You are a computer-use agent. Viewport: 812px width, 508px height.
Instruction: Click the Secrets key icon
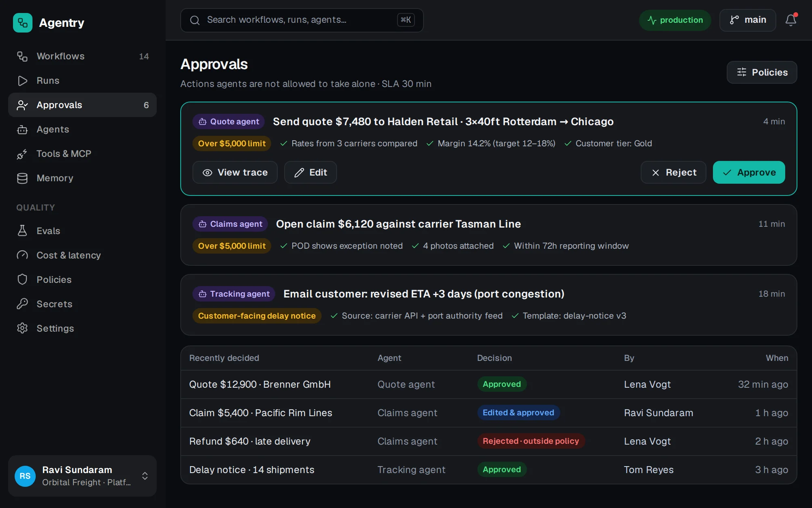22,304
